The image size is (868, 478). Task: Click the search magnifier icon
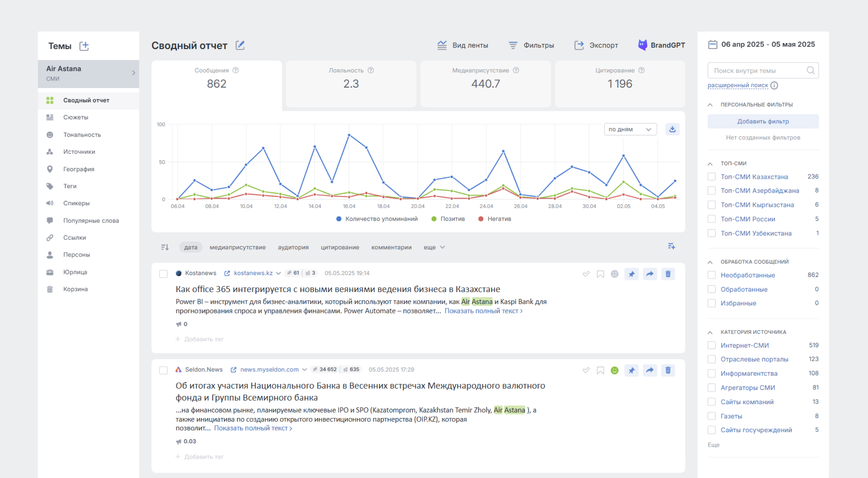point(810,70)
